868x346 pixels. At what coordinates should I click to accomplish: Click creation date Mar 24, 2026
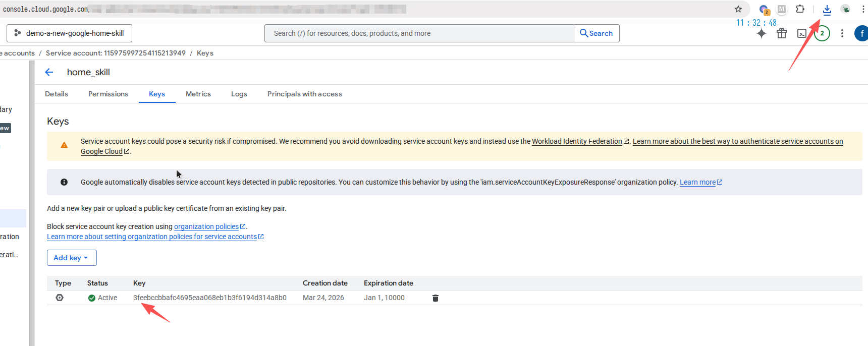[323, 298]
